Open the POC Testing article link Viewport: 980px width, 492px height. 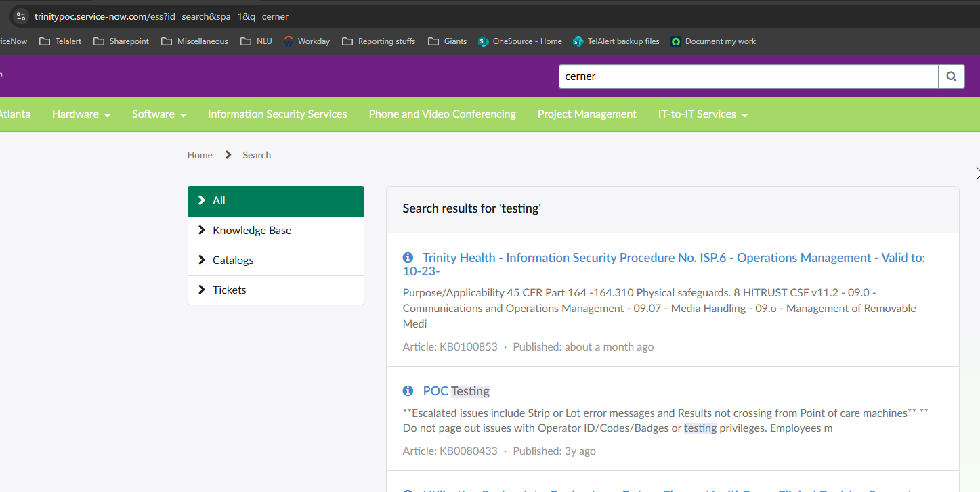pos(456,391)
